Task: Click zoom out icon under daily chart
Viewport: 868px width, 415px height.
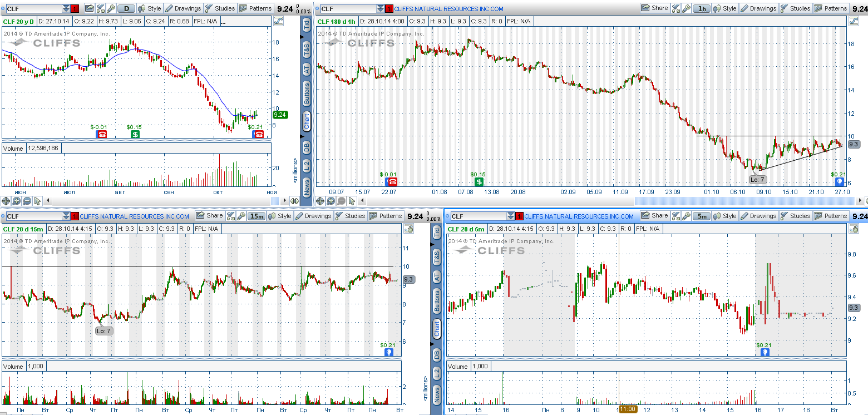Action: [x=27, y=201]
